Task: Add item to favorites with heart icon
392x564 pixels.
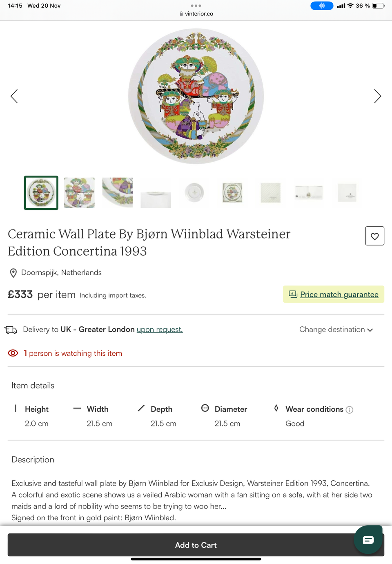Action: click(x=374, y=236)
